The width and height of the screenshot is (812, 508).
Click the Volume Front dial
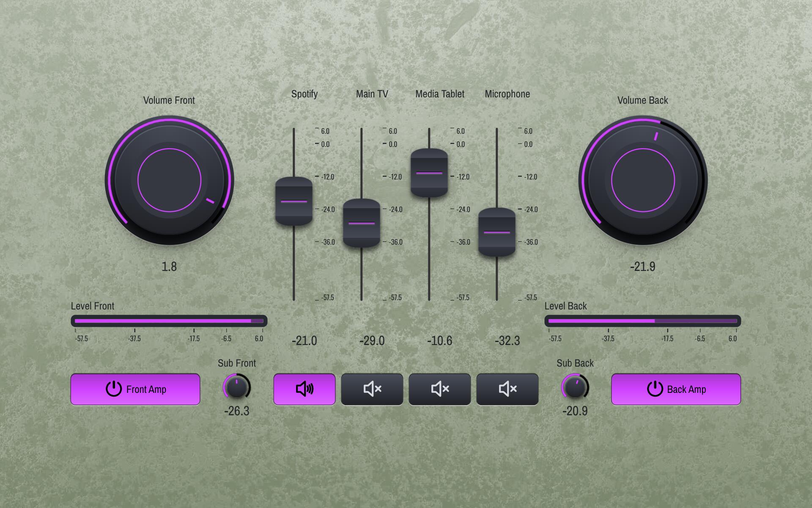click(x=169, y=180)
